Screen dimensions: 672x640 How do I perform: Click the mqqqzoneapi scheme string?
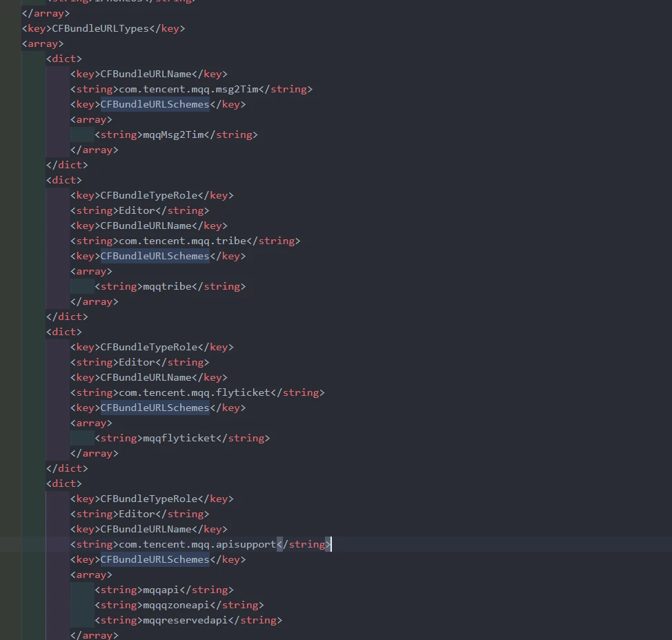(x=175, y=605)
